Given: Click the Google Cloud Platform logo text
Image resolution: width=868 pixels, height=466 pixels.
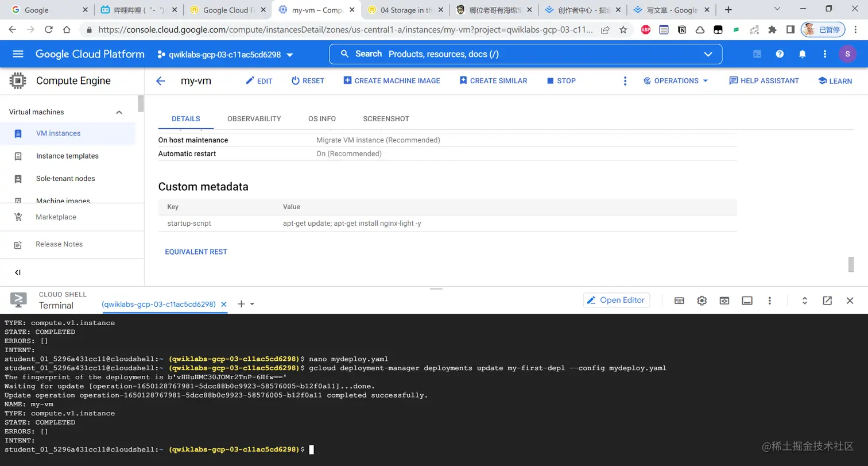Looking at the screenshot, I should click(90, 54).
